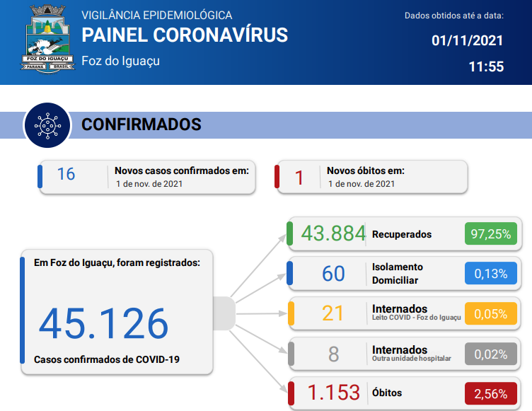Click the 21 hospitalized count
This screenshot has width=532, height=411.
tap(332, 313)
